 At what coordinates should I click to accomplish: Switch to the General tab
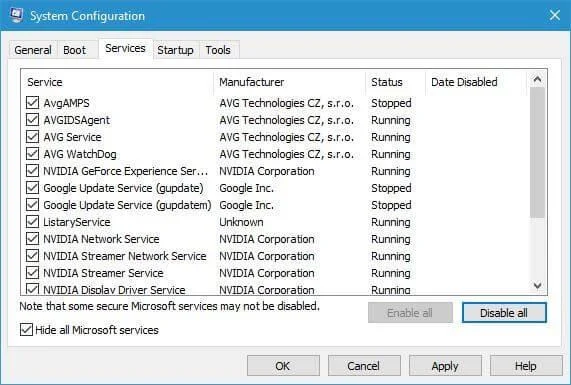pyautogui.click(x=33, y=50)
